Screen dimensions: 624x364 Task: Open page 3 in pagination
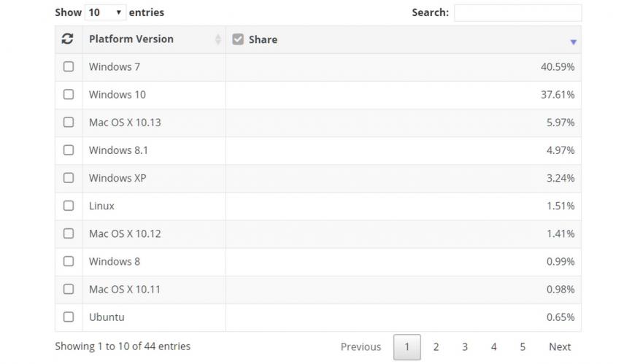464,347
